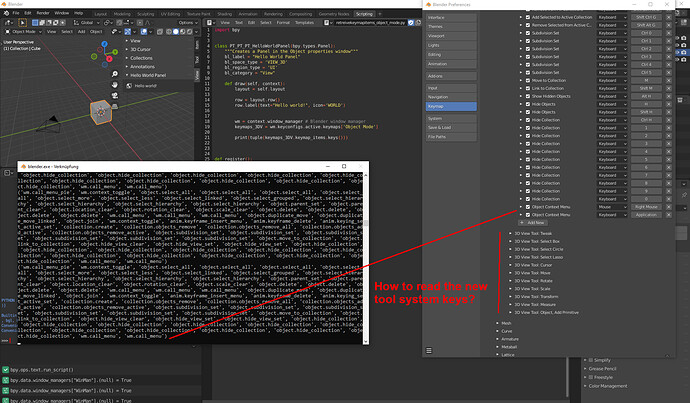Viewport: 690px width, 403px height.
Task: Click the console window vertical scrollbar
Action: (x=366, y=259)
